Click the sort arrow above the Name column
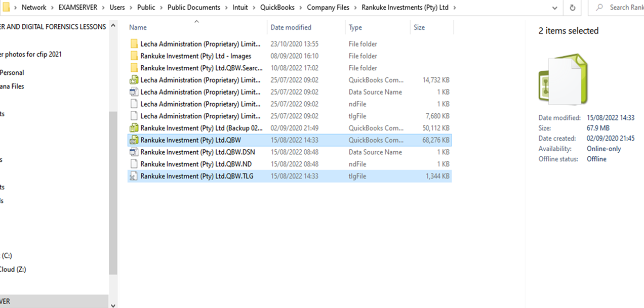Image resolution: width=644 pixels, height=308 pixels. coord(196,21)
